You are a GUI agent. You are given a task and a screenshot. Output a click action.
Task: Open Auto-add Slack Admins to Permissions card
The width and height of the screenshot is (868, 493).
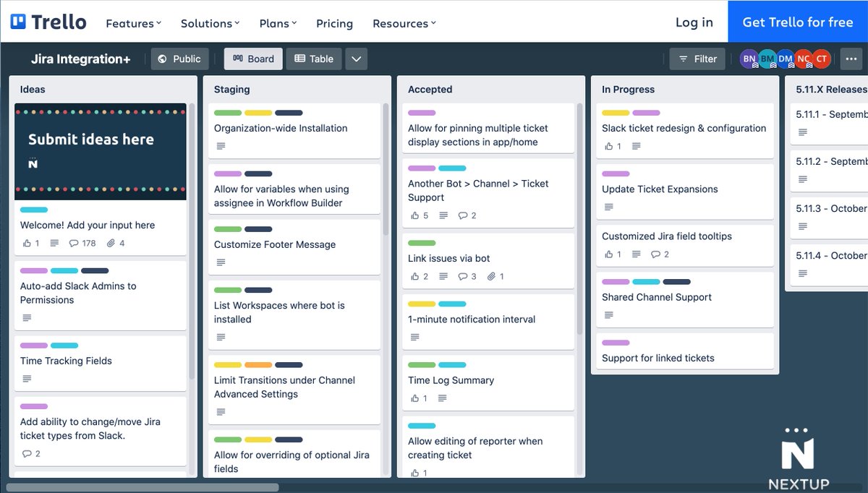coord(101,295)
